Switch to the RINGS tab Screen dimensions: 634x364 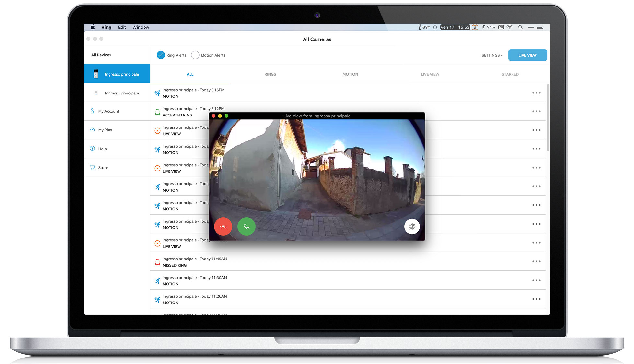click(270, 74)
